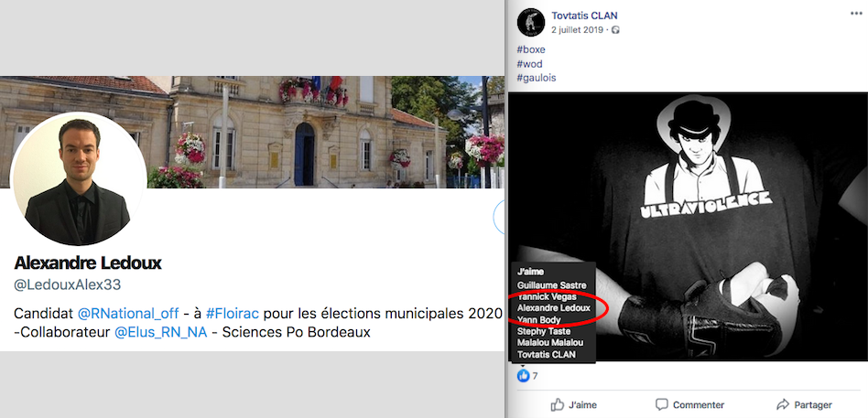Open Tovtatis CLAN page name link
The image size is (868, 418).
pyautogui.click(x=584, y=16)
